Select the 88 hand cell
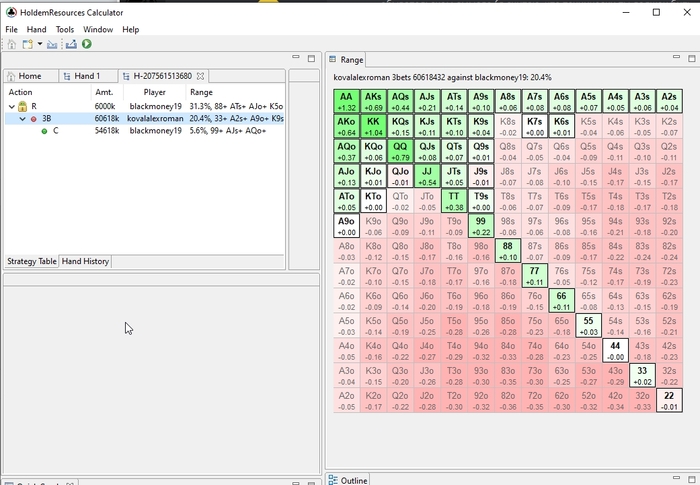 (x=508, y=251)
